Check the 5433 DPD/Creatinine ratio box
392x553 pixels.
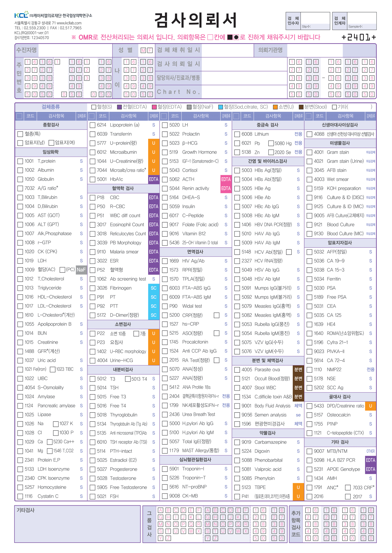(x=309, y=406)
